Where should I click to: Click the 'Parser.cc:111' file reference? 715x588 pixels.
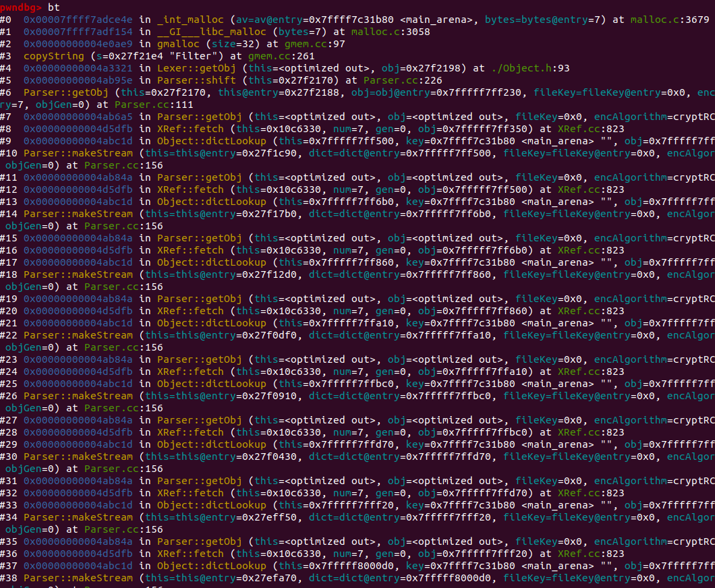click(x=154, y=105)
